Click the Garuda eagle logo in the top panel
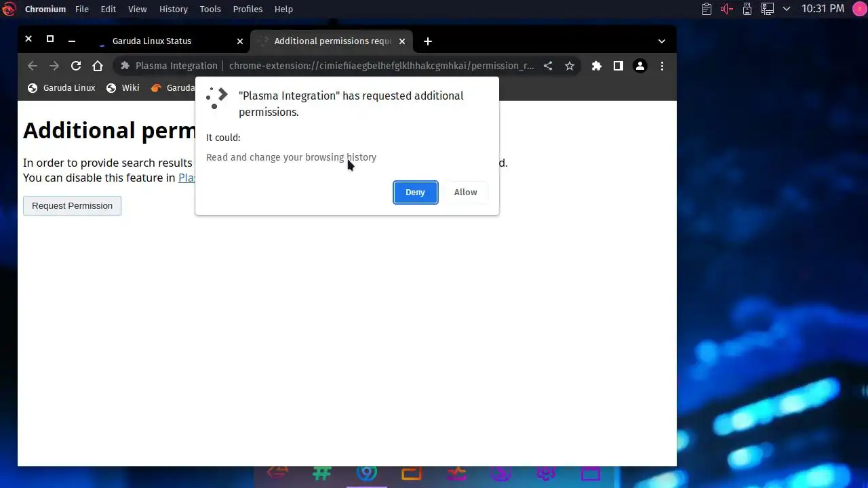Image resolution: width=868 pixels, height=488 pixels. coord(9,9)
